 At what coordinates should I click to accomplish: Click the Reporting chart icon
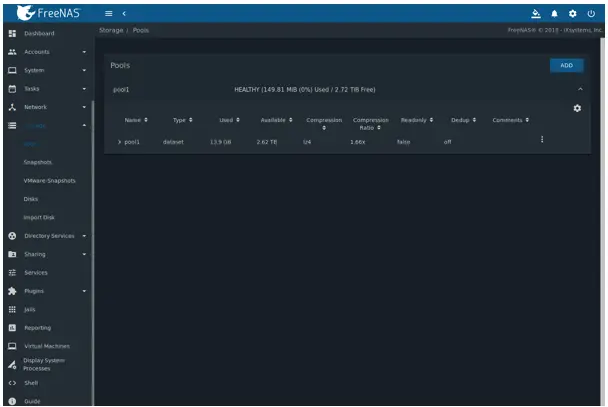12,328
